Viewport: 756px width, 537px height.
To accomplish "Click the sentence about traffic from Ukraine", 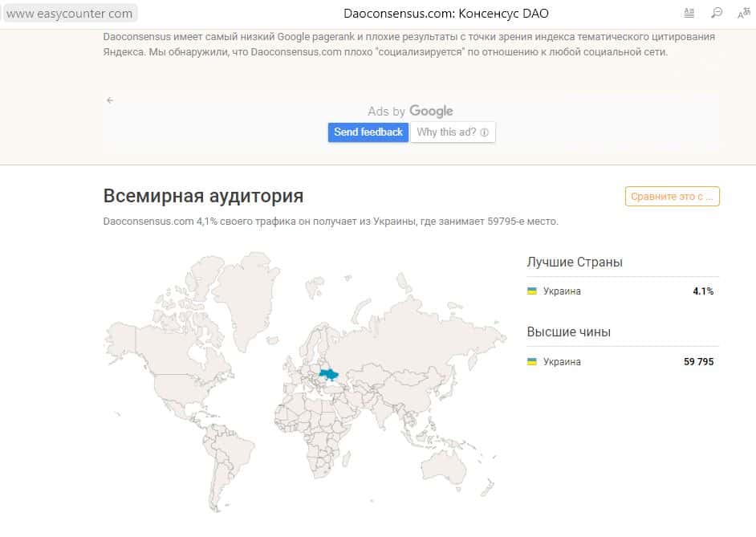I will click(x=331, y=222).
